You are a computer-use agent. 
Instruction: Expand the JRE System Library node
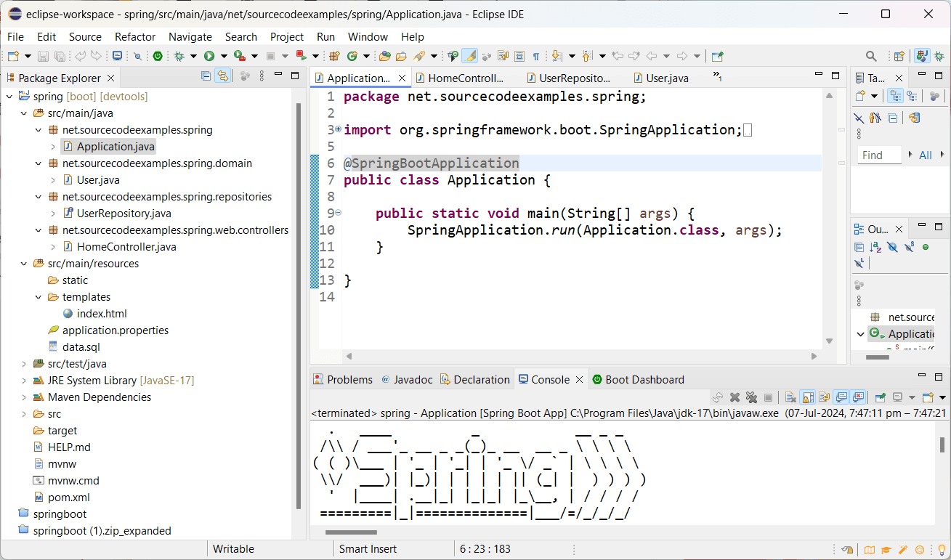pyautogui.click(x=24, y=381)
